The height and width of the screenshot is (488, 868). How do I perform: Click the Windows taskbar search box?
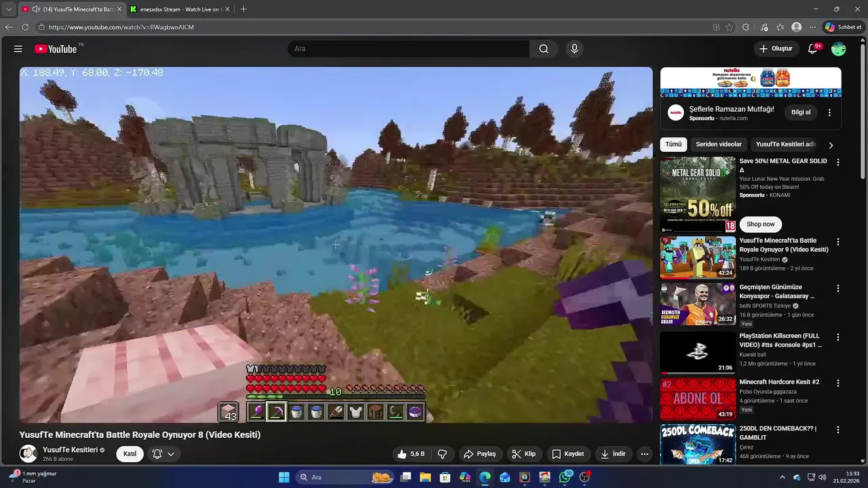[x=346, y=477]
